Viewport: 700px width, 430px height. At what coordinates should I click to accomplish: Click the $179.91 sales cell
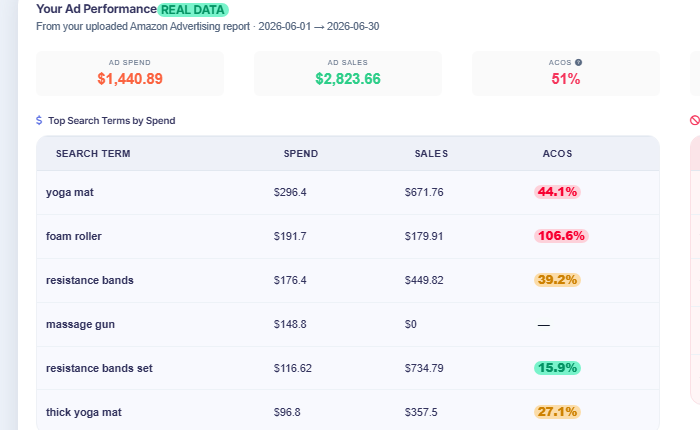pyautogui.click(x=424, y=236)
